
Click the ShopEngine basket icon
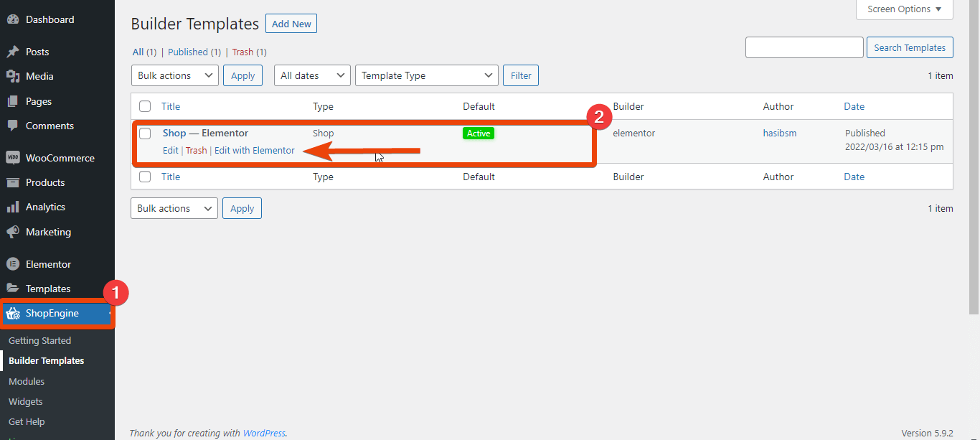pyautogui.click(x=12, y=313)
